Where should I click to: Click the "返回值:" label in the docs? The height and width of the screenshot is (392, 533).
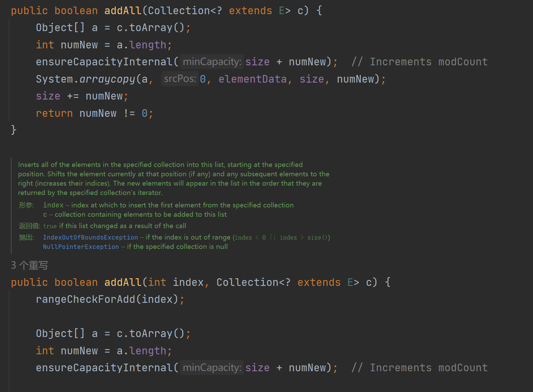click(x=29, y=226)
